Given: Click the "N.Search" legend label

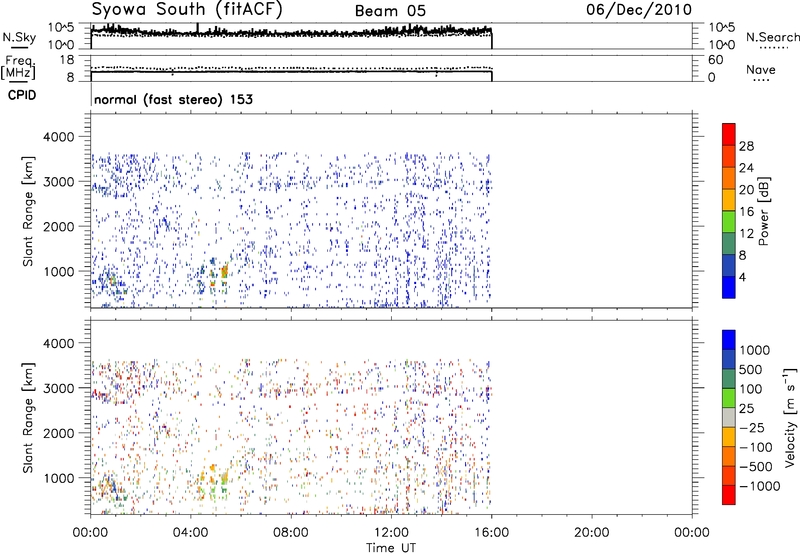Looking at the screenshot, I should click(x=772, y=37).
